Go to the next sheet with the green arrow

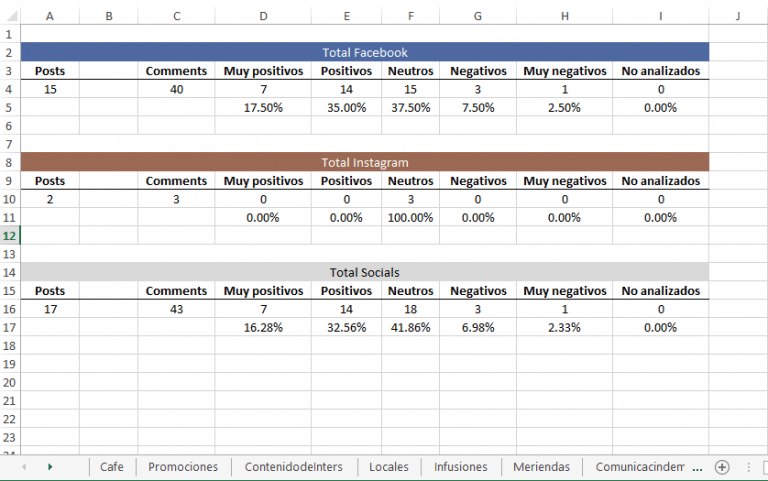pyautogui.click(x=50, y=467)
